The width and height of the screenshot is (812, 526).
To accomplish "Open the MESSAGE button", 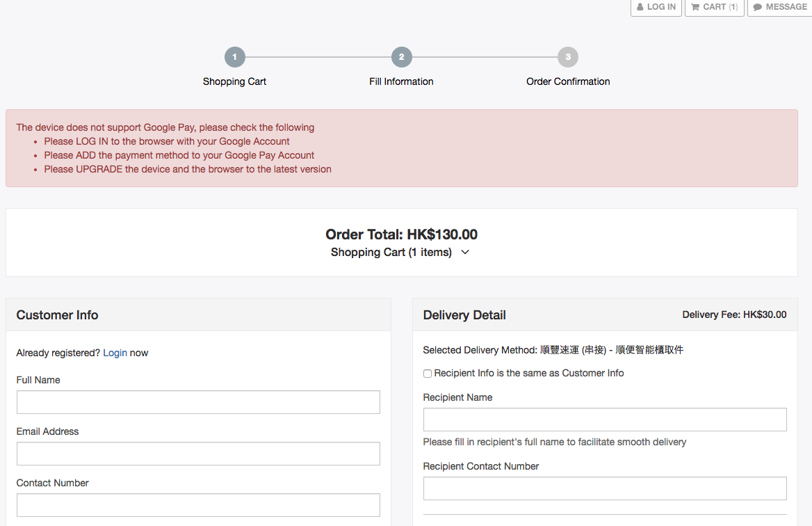I will [x=780, y=7].
